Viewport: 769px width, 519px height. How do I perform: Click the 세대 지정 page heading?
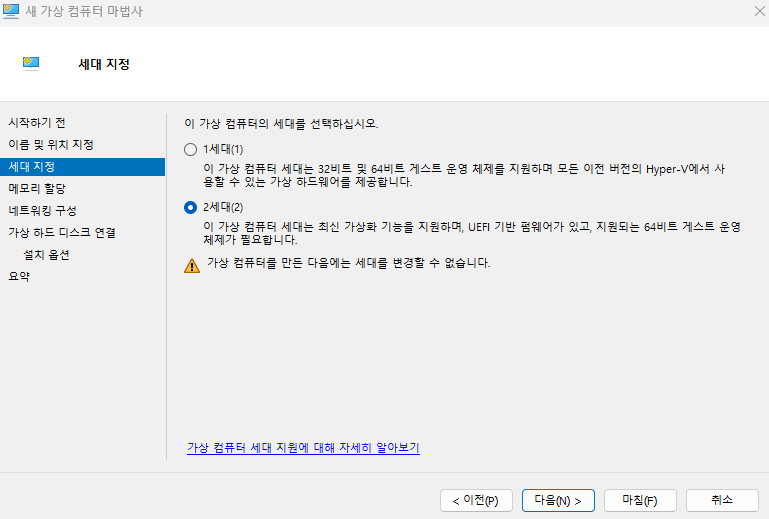tap(104, 64)
